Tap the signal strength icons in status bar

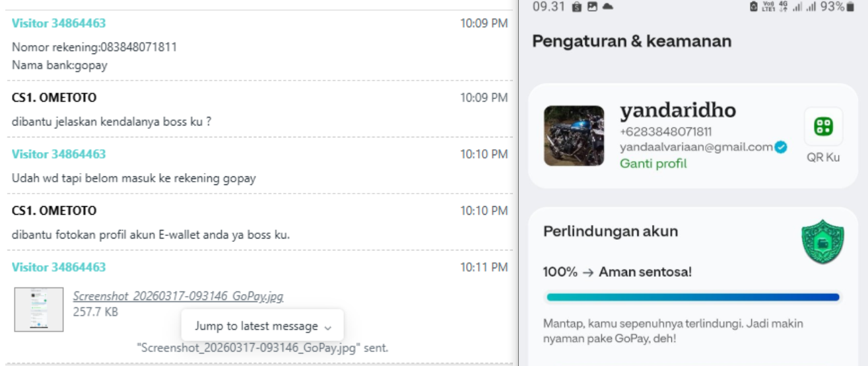tap(803, 7)
